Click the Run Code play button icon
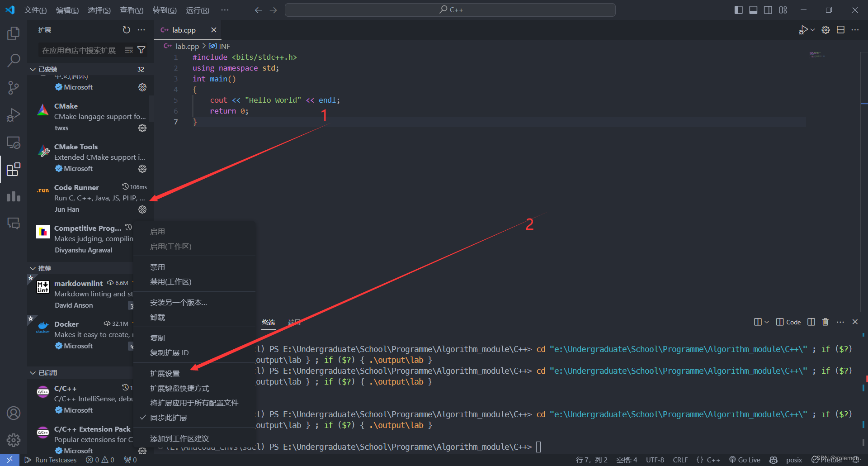Screen dimensions: 868x466 [804, 29]
